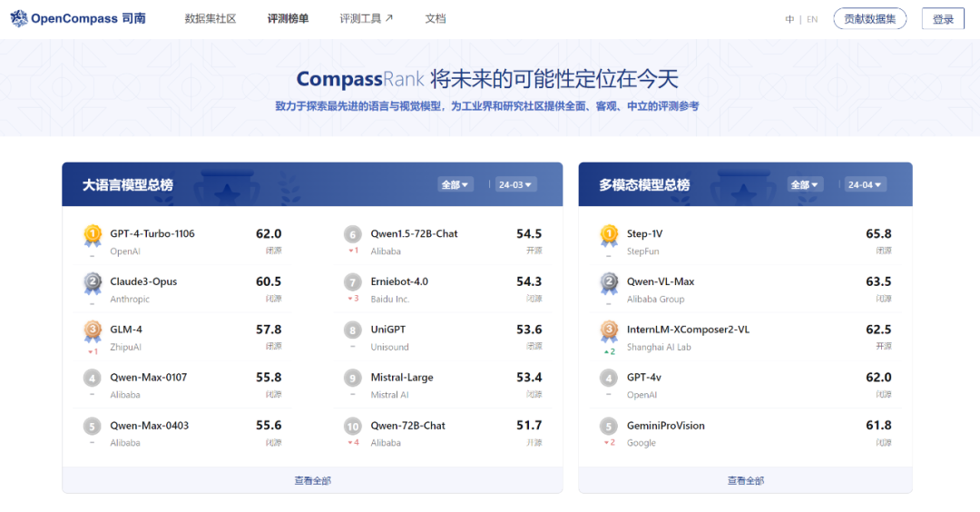This screenshot has width=980, height=512.
Task: Click rank 7 badge beside Erniebot-4.0
Action: tap(352, 282)
